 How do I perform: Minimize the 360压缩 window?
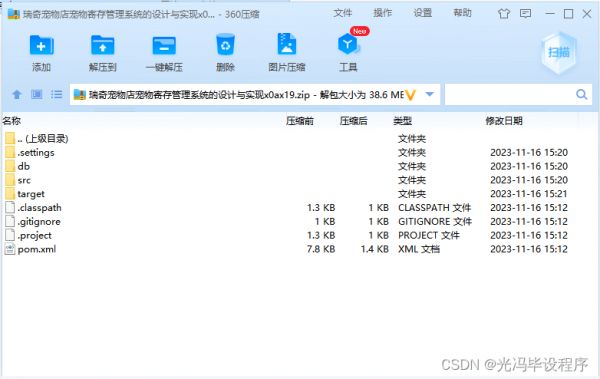tap(550, 14)
